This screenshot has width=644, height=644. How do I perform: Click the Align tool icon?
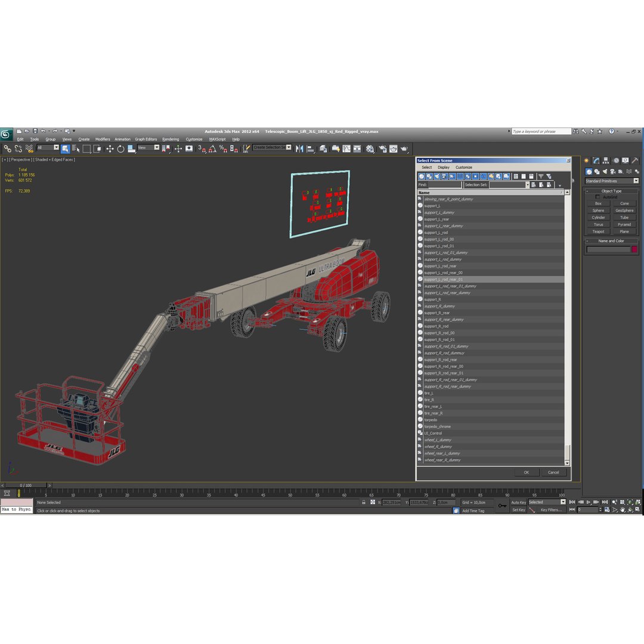(x=310, y=148)
